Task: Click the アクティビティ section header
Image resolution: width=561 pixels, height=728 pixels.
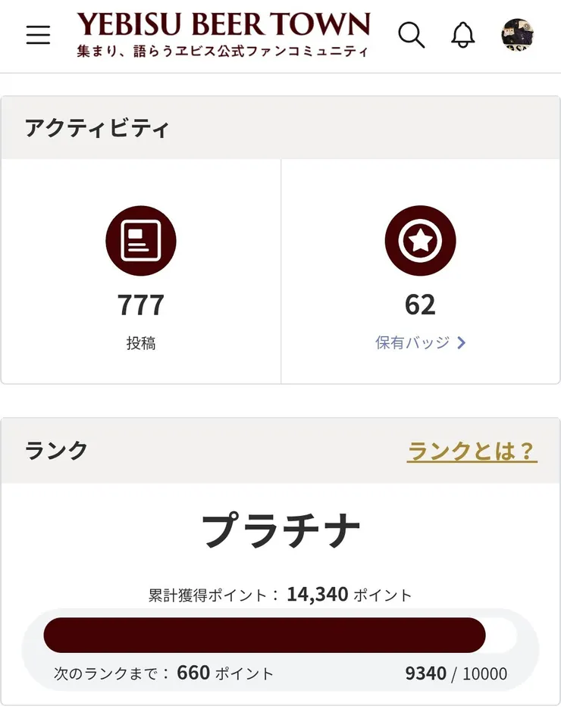Action: [97, 128]
